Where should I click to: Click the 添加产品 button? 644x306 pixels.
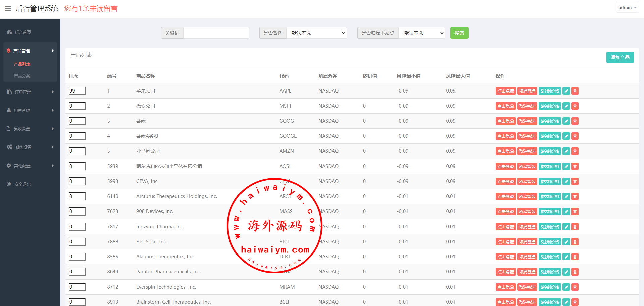tap(620, 57)
